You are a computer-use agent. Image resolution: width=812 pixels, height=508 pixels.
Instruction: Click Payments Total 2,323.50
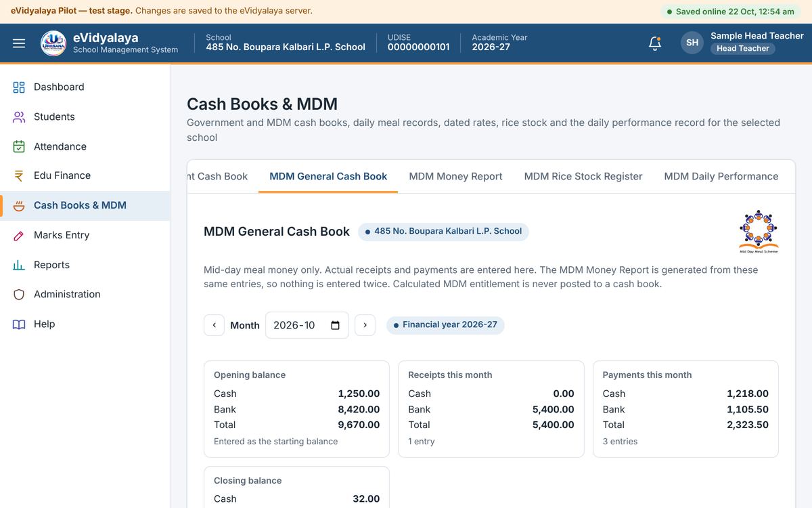click(x=748, y=425)
